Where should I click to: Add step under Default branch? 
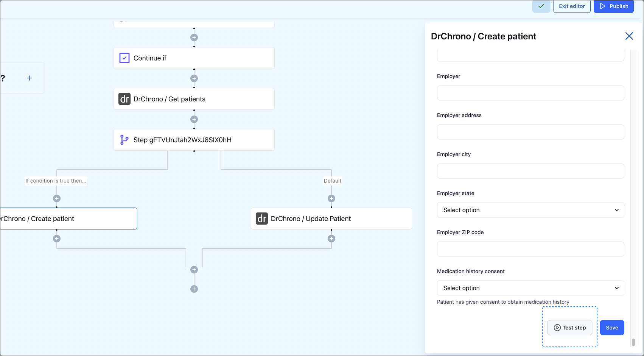coord(331,198)
